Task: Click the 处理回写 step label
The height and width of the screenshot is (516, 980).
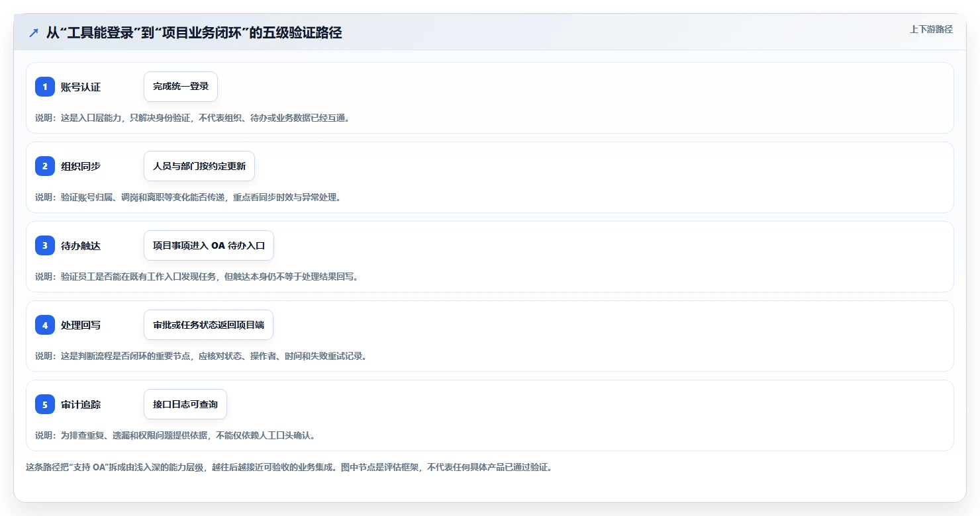Action: click(81, 325)
